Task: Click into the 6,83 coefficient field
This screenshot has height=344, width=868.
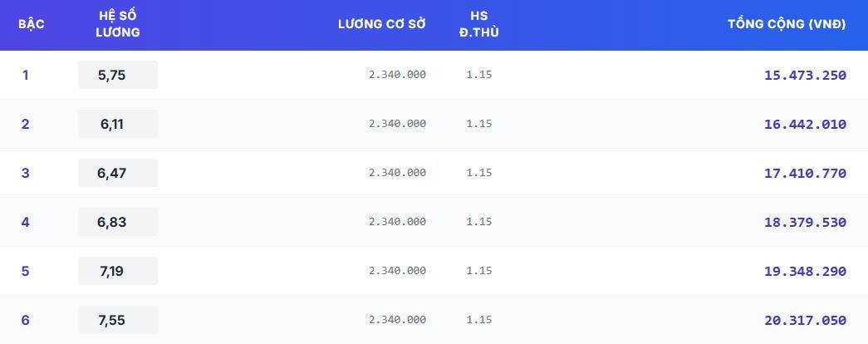Action: pyautogui.click(x=117, y=222)
